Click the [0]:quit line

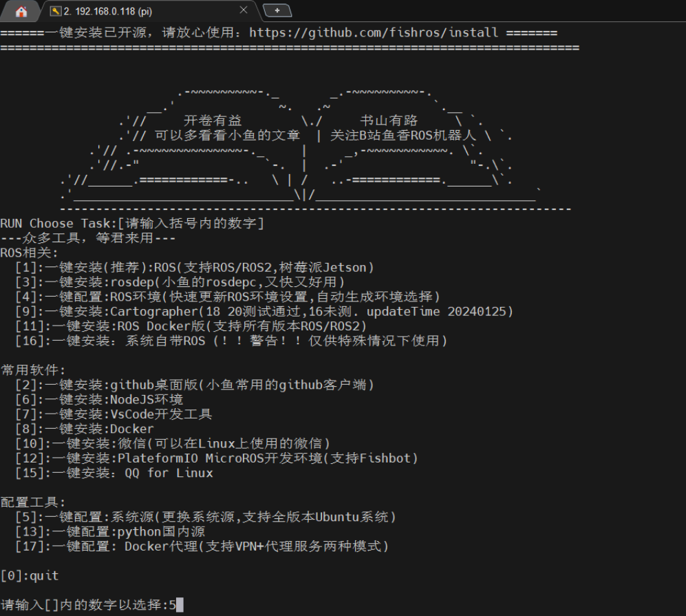[x=30, y=576]
